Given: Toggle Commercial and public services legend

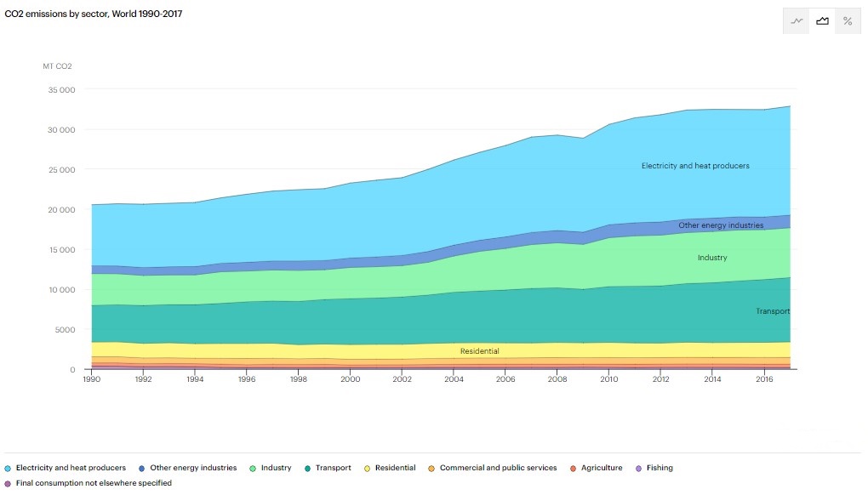Looking at the screenshot, I should tap(498, 468).
